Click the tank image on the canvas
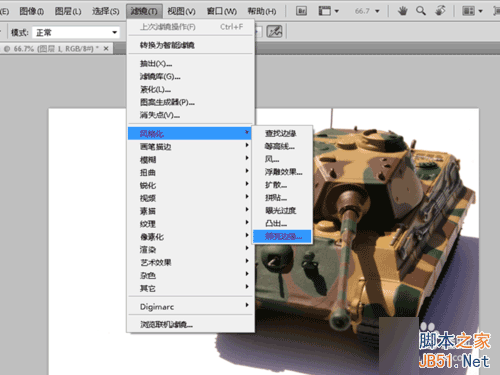Screen dimensions: 500x375 (x=367, y=233)
